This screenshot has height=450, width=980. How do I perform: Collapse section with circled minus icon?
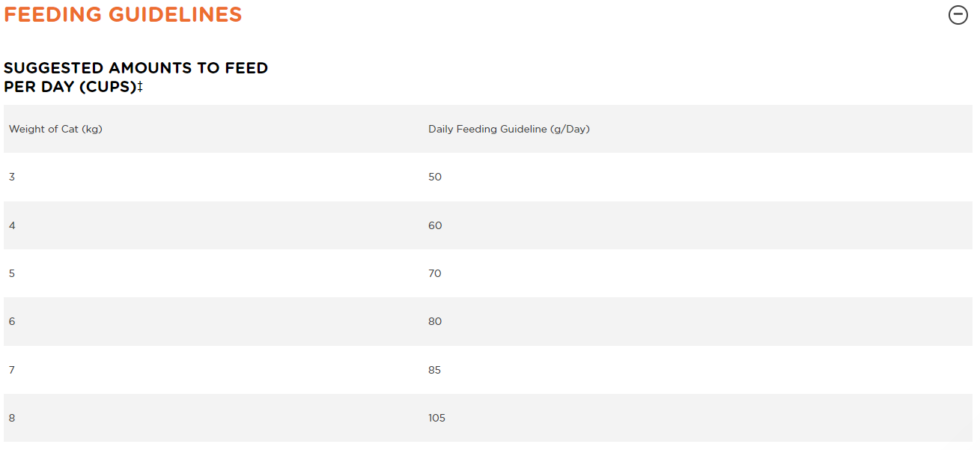coord(958,14)
